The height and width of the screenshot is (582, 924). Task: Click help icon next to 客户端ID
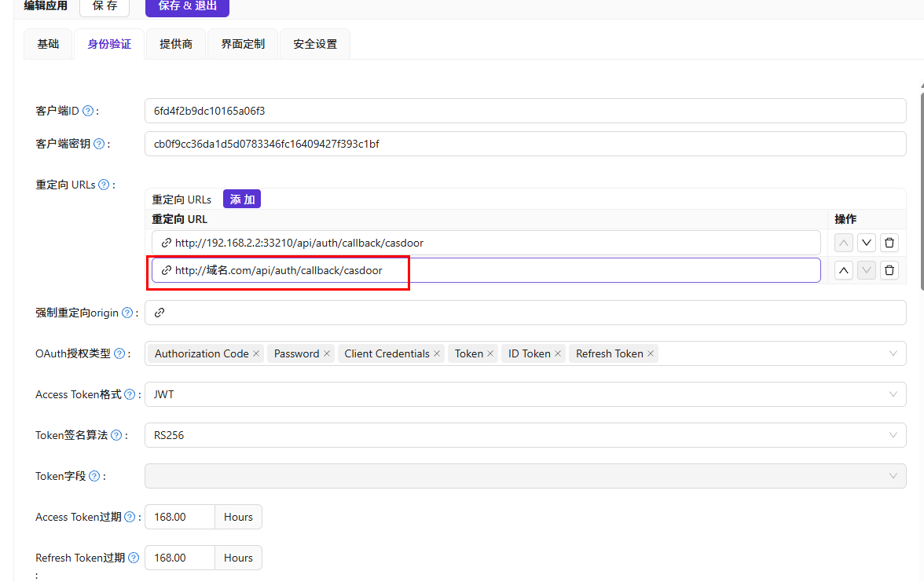click(88, 112)
